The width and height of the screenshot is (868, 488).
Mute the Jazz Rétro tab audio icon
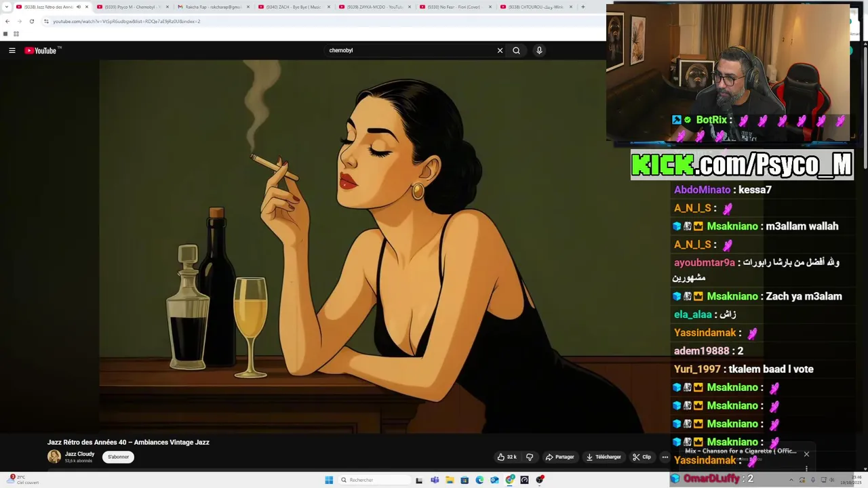(x=79, y=7)
